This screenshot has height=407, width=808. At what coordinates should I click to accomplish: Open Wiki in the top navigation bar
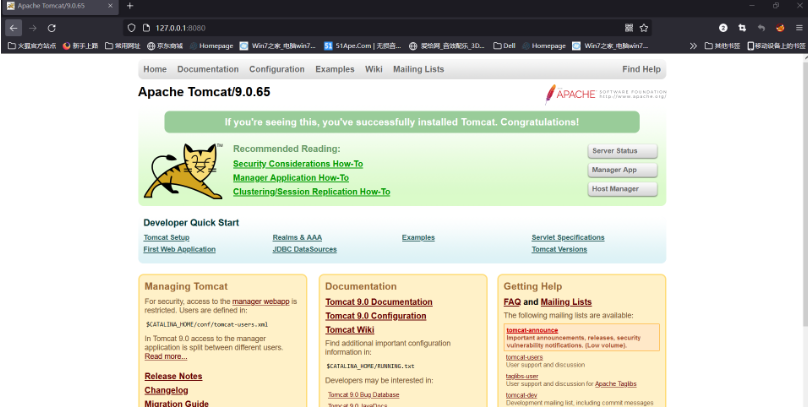[374, 69]
